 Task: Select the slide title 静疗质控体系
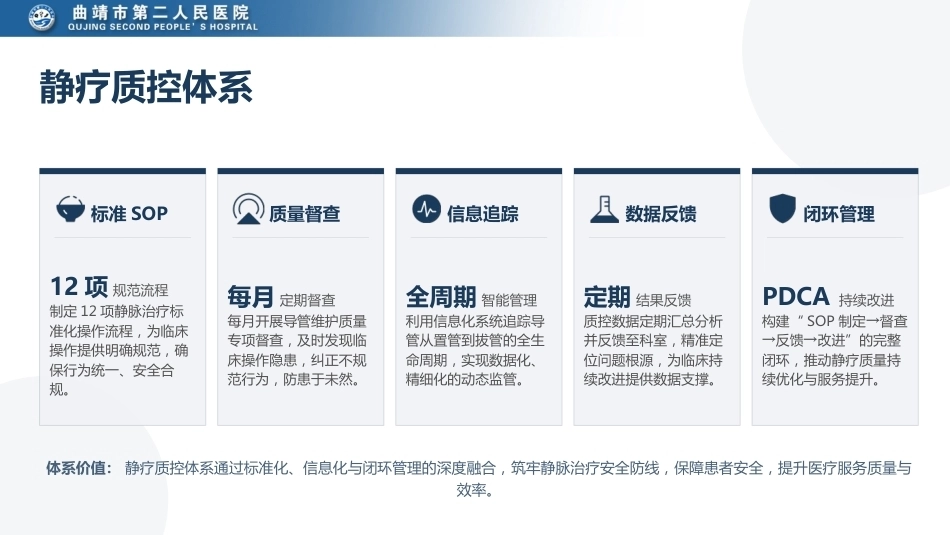pos(145,87)
